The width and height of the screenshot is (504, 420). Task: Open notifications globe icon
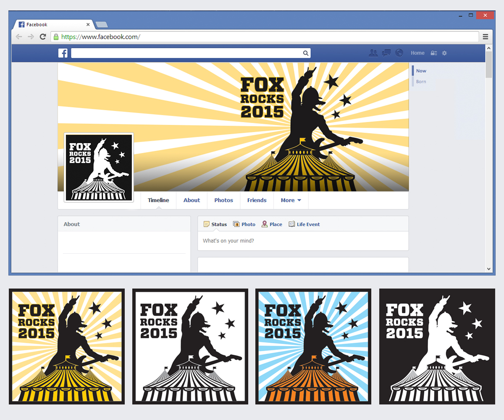point(399,53)
